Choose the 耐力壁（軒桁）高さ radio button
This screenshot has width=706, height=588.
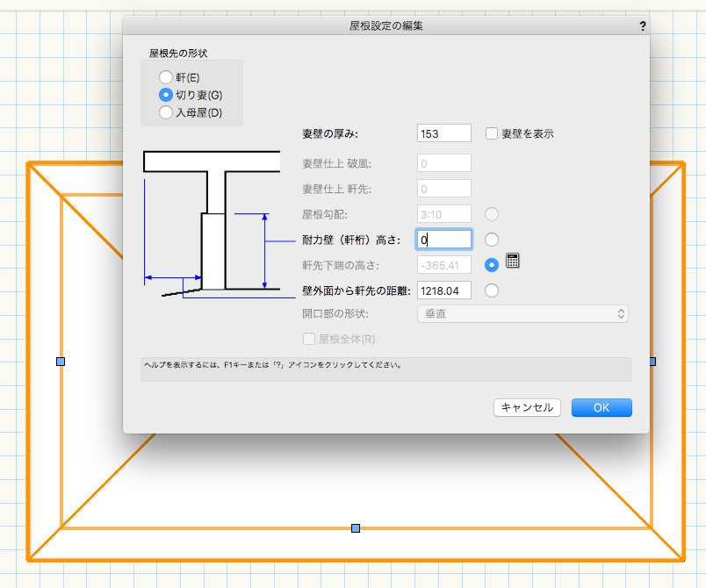coord(492,240)
